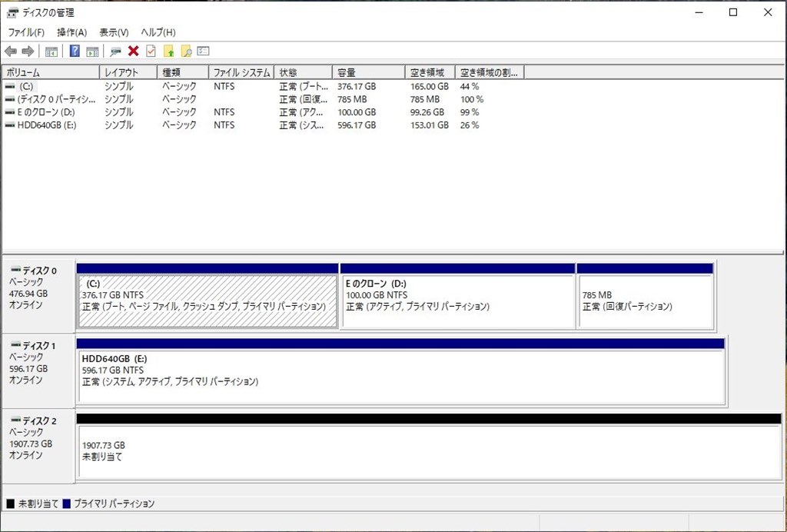Click the Forward navigation arrow
This screenshot has width=787, height=532.
26,51
